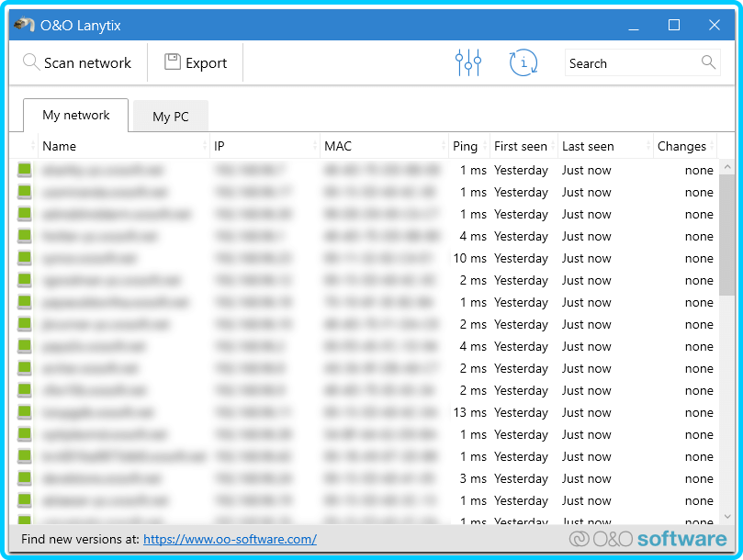Switch to the My PC tab
The height and width of the screenshot is (560, 743).
[x=171, y=116]
